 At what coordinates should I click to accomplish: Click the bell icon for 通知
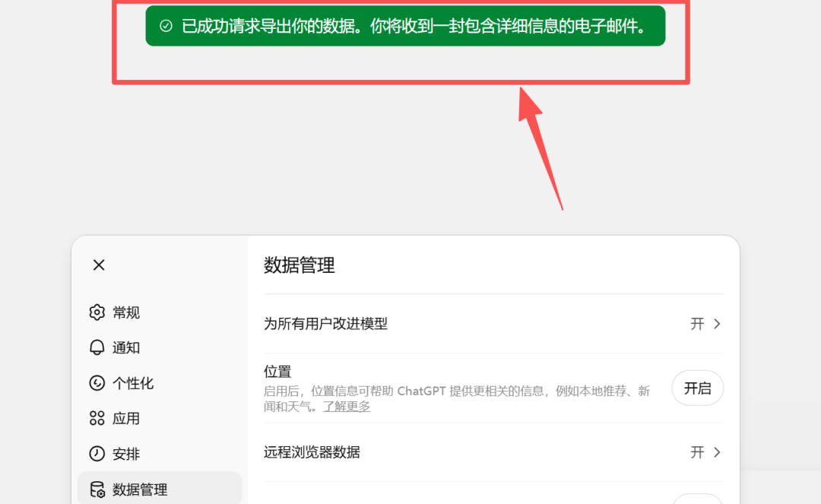(x=97, y=347)
